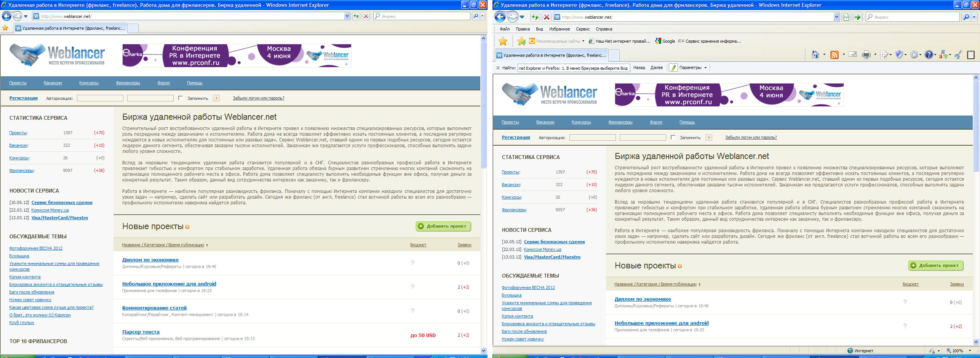
Task: Open the Help question mark icon in right window
Action: pos(929,55)
